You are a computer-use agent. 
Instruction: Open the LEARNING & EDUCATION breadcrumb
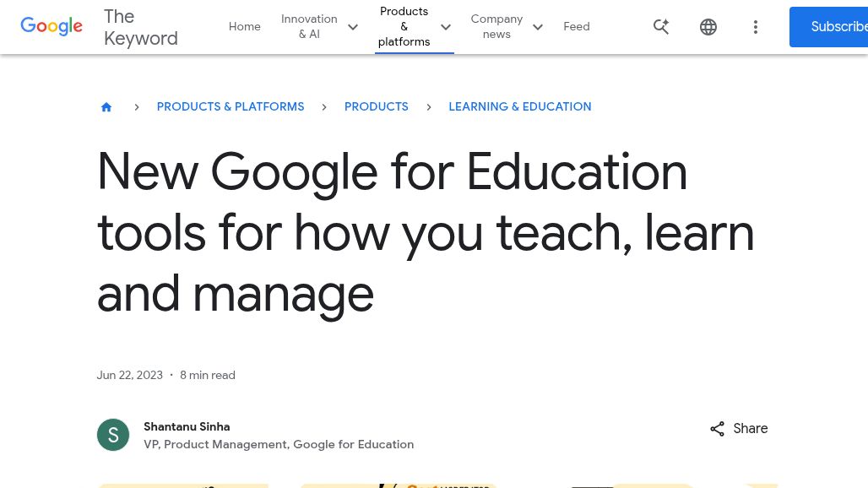[x=519, y=107]
